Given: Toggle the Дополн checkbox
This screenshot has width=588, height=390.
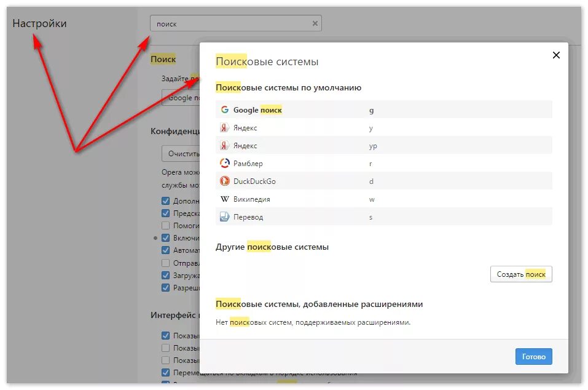Looking at the screenshot, I should (x=165, y=201).
